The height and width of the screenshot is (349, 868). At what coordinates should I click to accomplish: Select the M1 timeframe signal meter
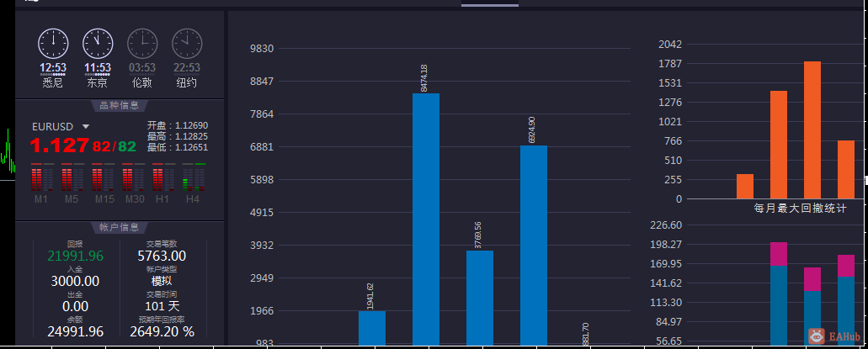(x=42, y=177)
